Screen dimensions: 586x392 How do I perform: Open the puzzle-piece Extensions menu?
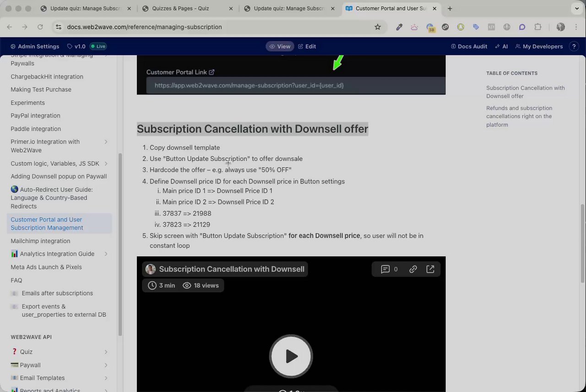[x=538, y=27]
